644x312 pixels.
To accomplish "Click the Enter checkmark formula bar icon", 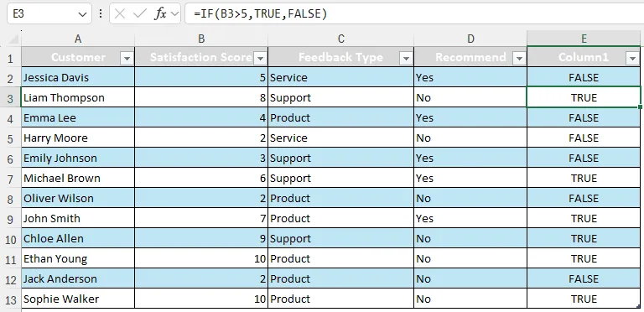I will [140, 14].
